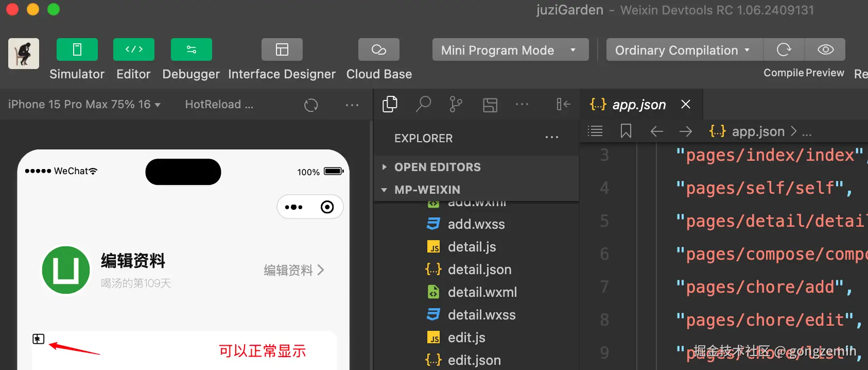Go back with the left arrow
This screenshot has height=370, width=868.
656,131
